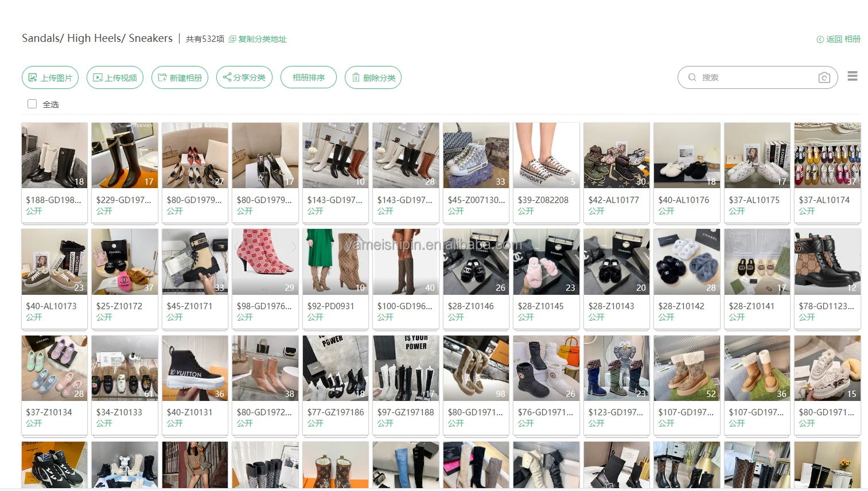Screen dimensions: 868x491
Task: Open album thumbnail $80-GD1972...
Action: [x=265, y=368]
